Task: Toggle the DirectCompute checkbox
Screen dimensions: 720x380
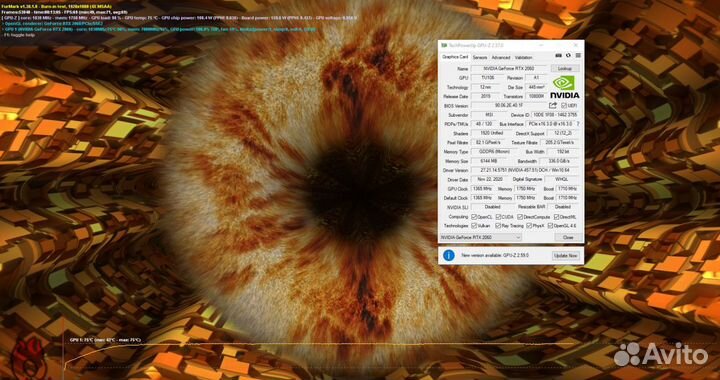Action: click(520, 217)
